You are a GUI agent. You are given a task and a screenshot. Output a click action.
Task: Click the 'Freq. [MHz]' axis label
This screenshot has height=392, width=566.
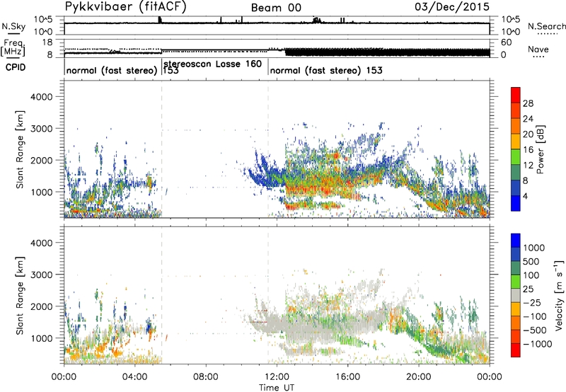(x=13, y=47)
